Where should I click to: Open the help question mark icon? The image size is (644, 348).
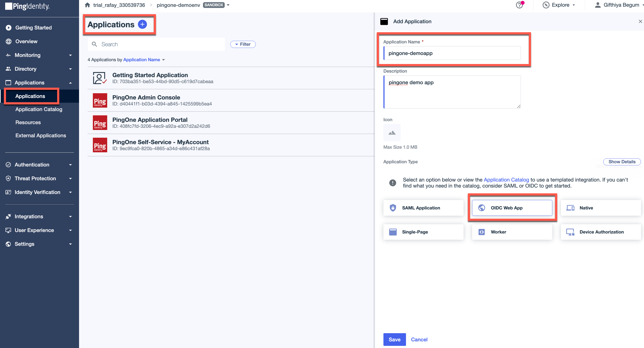click(519, 5)
